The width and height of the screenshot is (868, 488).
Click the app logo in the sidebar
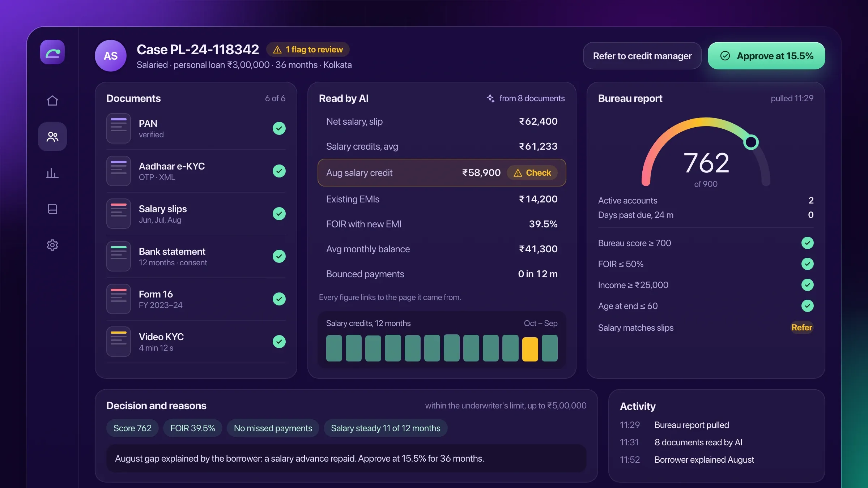point(52,52)
